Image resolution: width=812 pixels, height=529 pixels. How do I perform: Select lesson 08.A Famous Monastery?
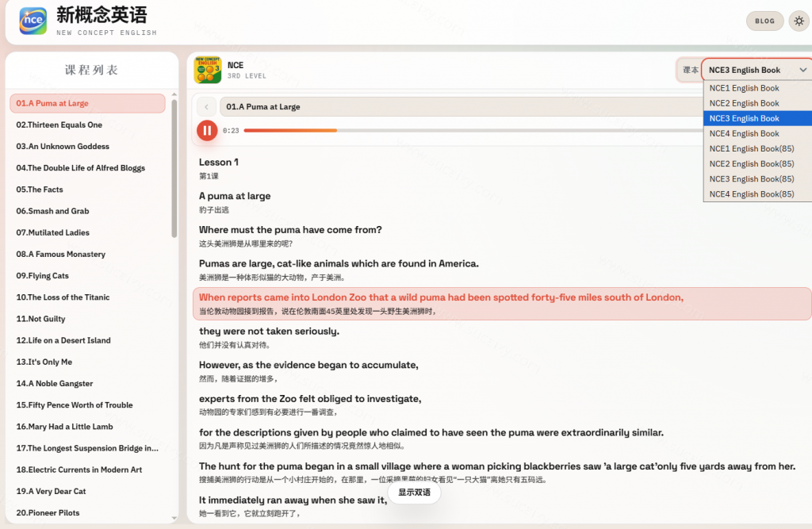[x=87, y=255]
